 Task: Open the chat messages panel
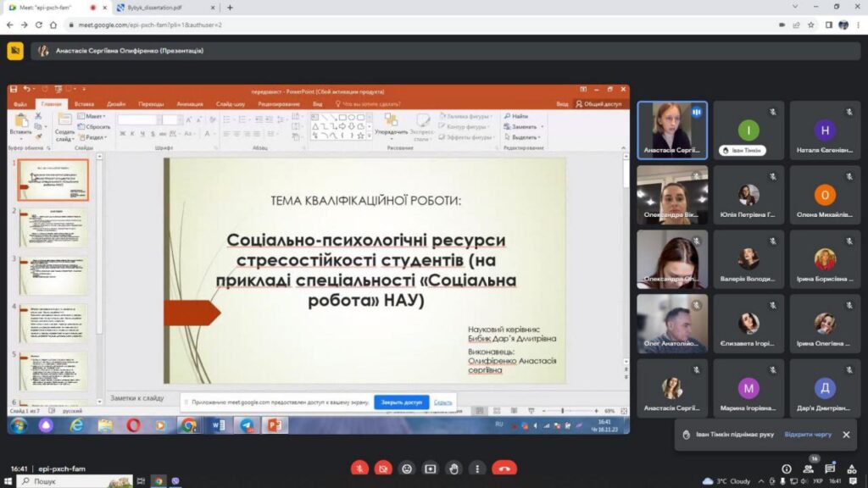829,469
